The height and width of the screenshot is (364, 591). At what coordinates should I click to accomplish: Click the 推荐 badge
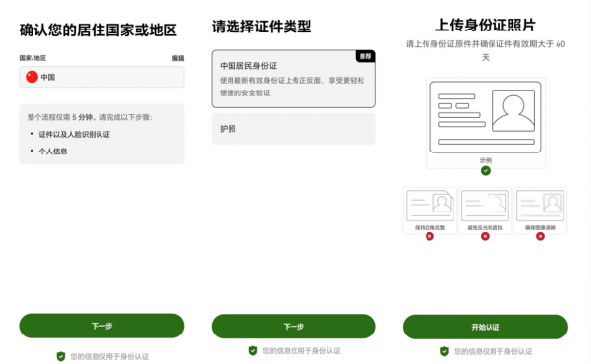365,56
